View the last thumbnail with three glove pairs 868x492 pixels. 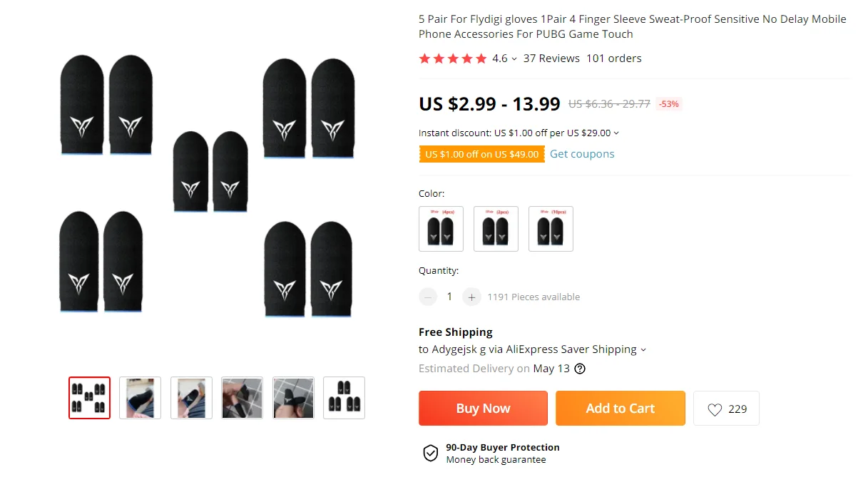coord(344,398)
